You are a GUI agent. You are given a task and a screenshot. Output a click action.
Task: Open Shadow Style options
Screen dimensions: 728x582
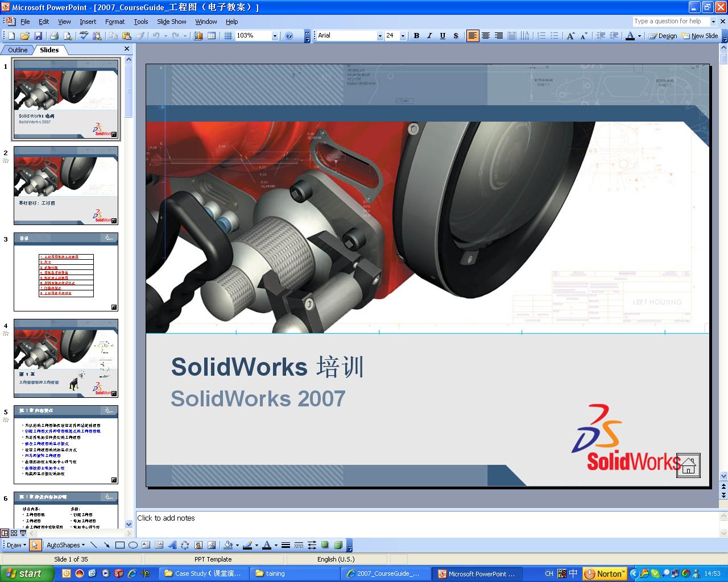click(x=325, y=545)
